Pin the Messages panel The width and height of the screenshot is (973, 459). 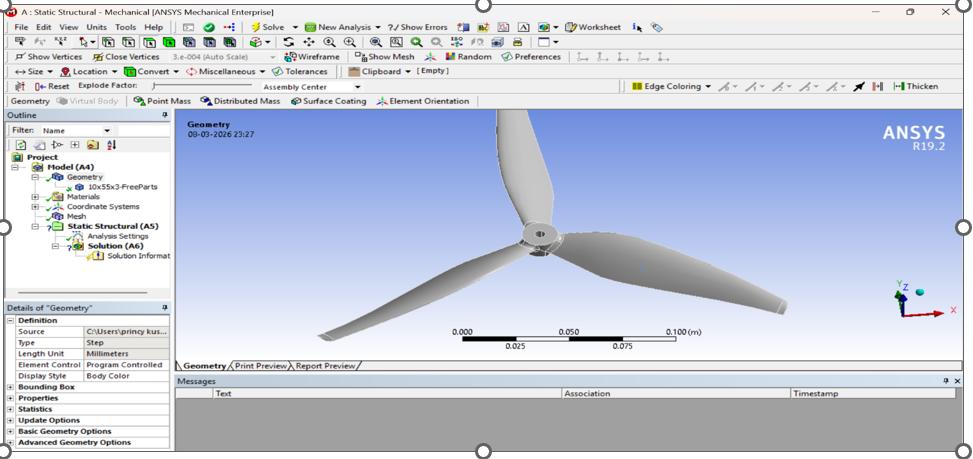(x=946, y=381)
